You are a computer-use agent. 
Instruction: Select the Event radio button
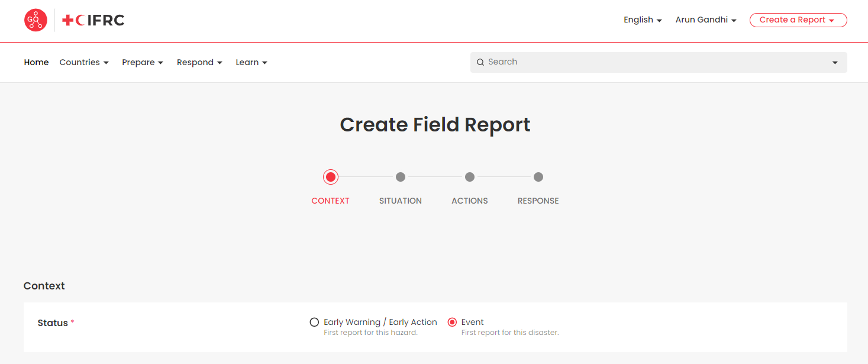pos(452,323)
